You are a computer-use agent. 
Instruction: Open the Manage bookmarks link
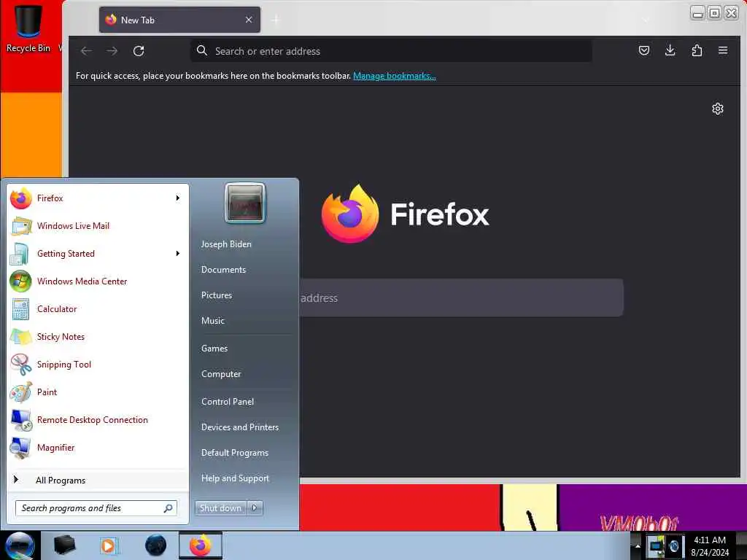394,76
